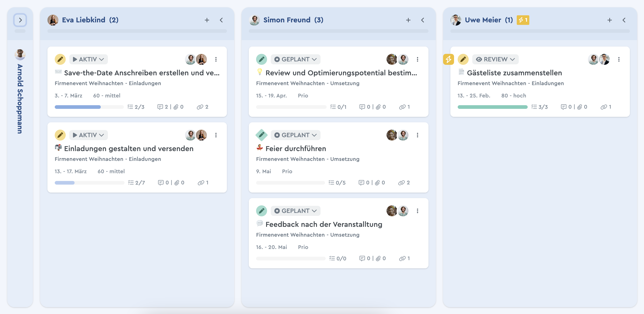
Task: Click diamond milestone icon on Feier durchführen card
Action: 262,135
